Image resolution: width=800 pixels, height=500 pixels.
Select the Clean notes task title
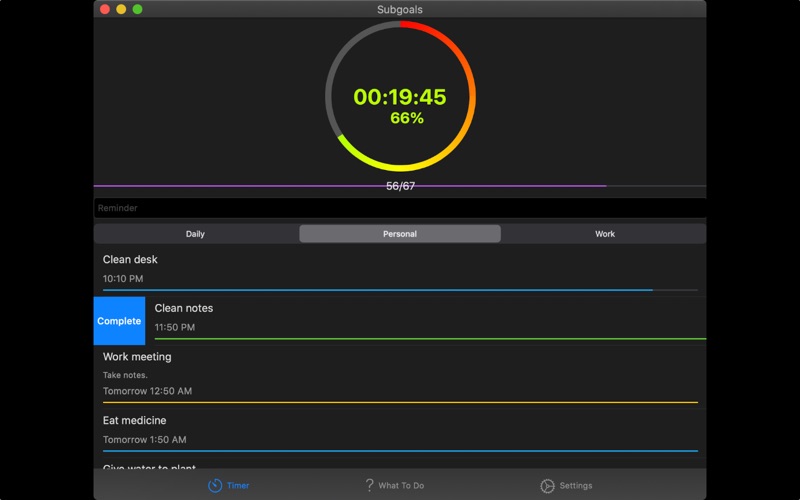coord(184,308)
